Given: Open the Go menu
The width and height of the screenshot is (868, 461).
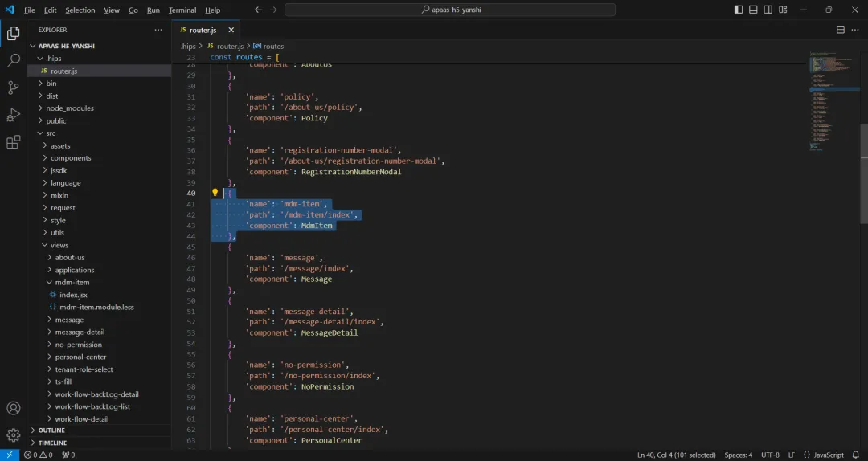Looking at the screenshot, I should 133,10.
